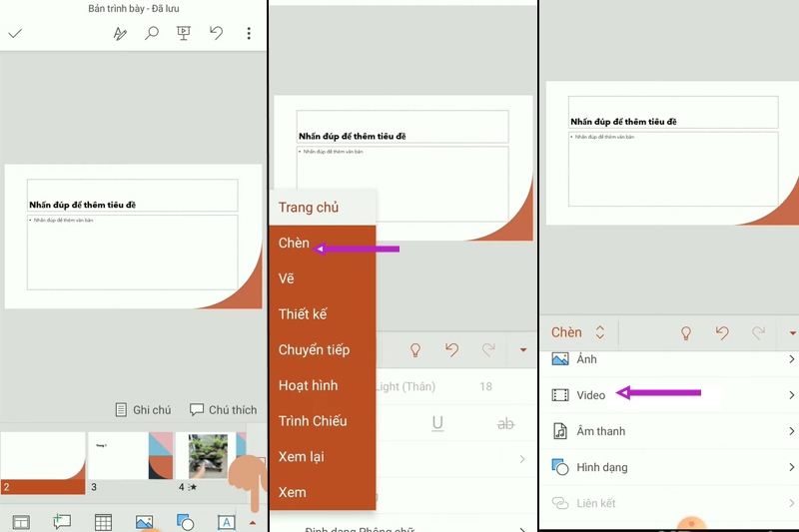Select slide 4 thumbnail with plant photo
Screen dimensions: 799x532
click(208, 455)
